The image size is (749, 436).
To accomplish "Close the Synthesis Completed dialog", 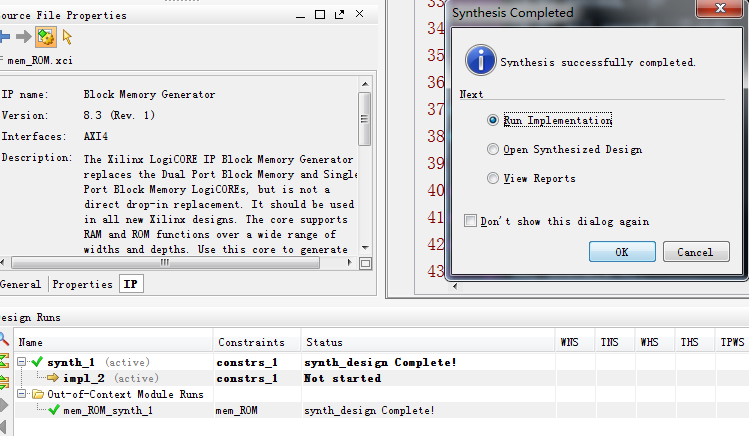I will point(720,8).
